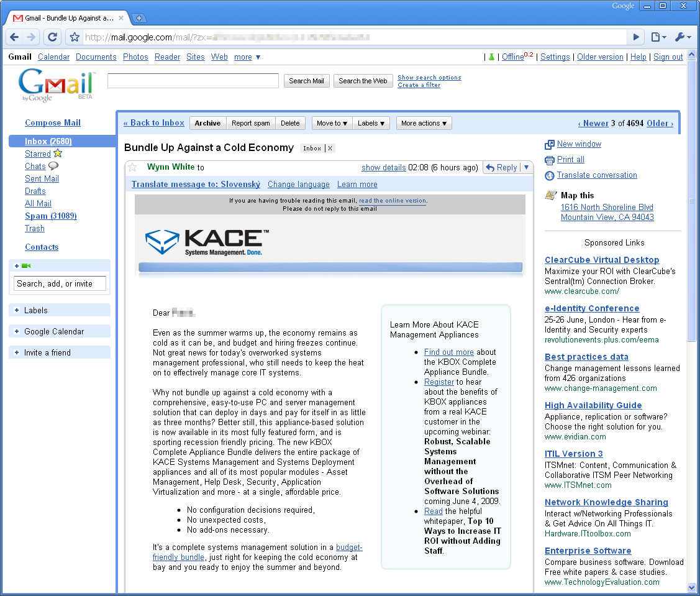Click the Archive button
This screenshot has width=700, height=596.
(x=207, y=123)
